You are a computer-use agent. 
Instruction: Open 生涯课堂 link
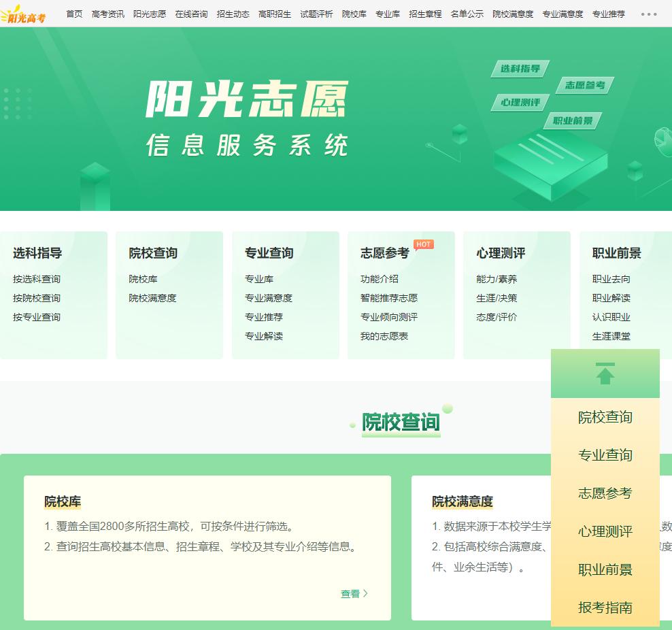pos(611,336)
